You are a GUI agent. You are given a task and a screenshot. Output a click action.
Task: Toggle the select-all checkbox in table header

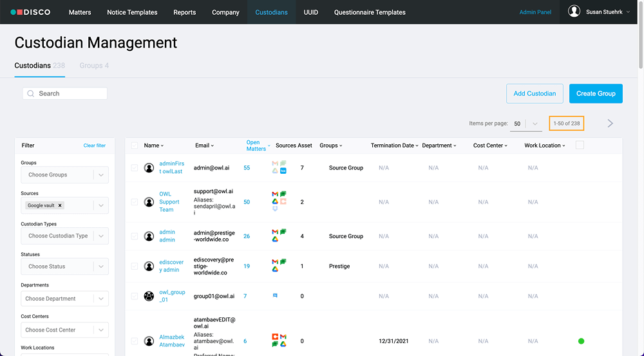[x=135, y=145]
